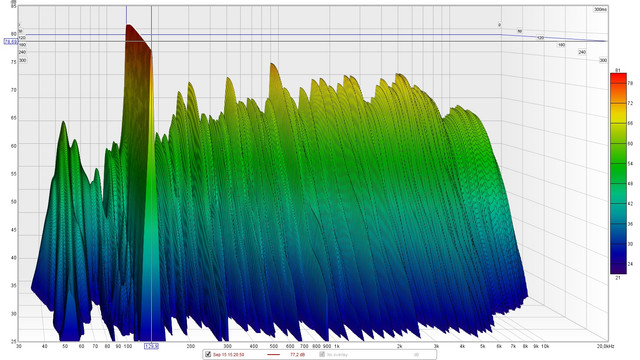Toggle the Sep 15 measurement trace checkbox
This screenshot has height=360, width=640.
208,354
